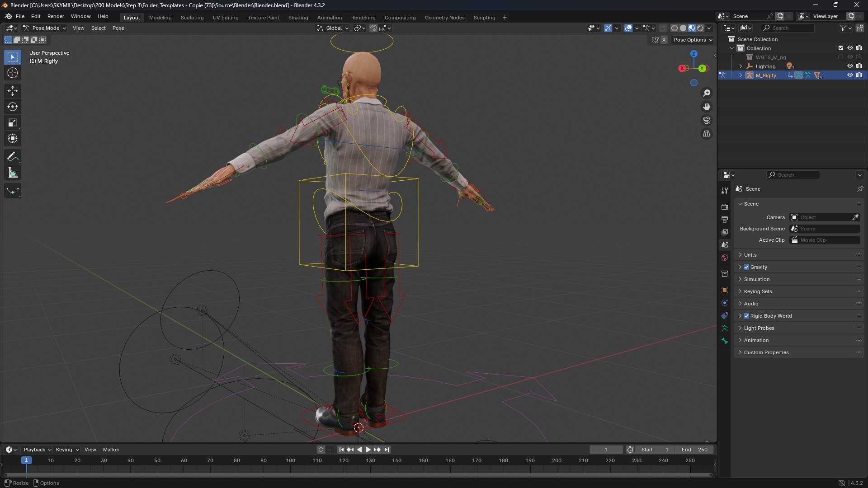This screenshot has width=868, height=488.
Task: Open the Render properties tab icon
Action: pos(725,206)
